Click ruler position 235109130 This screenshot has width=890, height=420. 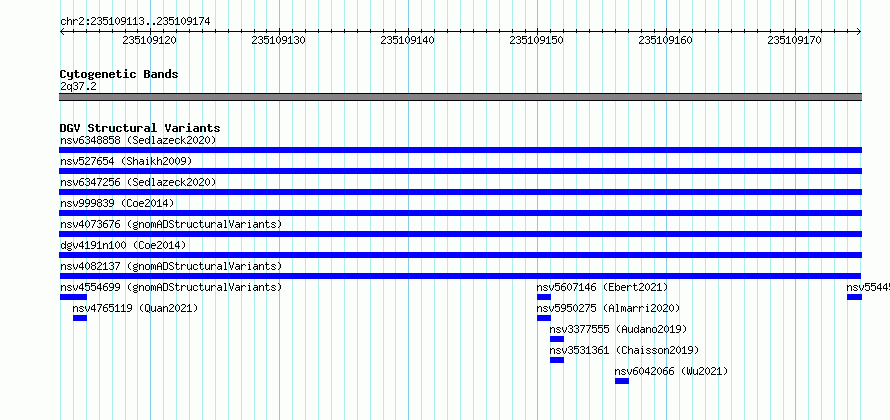[278, 40]
